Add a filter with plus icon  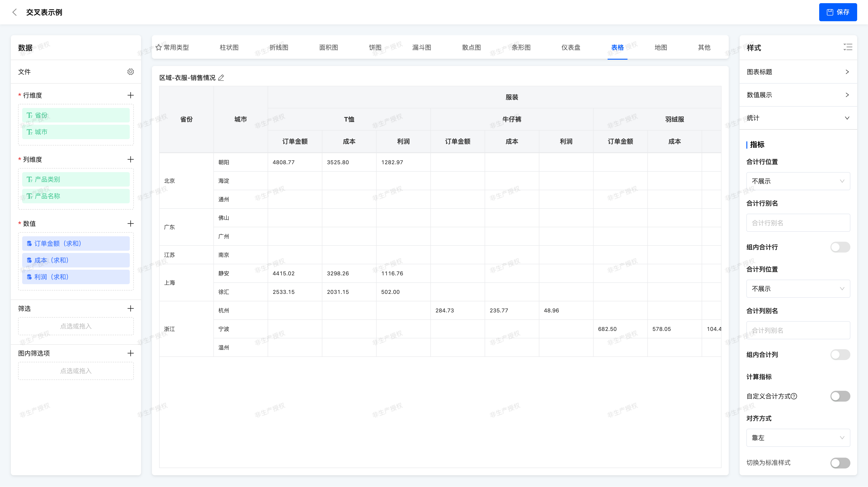(130, 309)
